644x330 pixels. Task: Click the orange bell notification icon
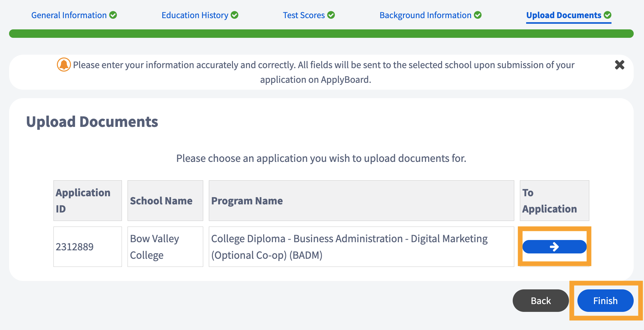[64, 65]
